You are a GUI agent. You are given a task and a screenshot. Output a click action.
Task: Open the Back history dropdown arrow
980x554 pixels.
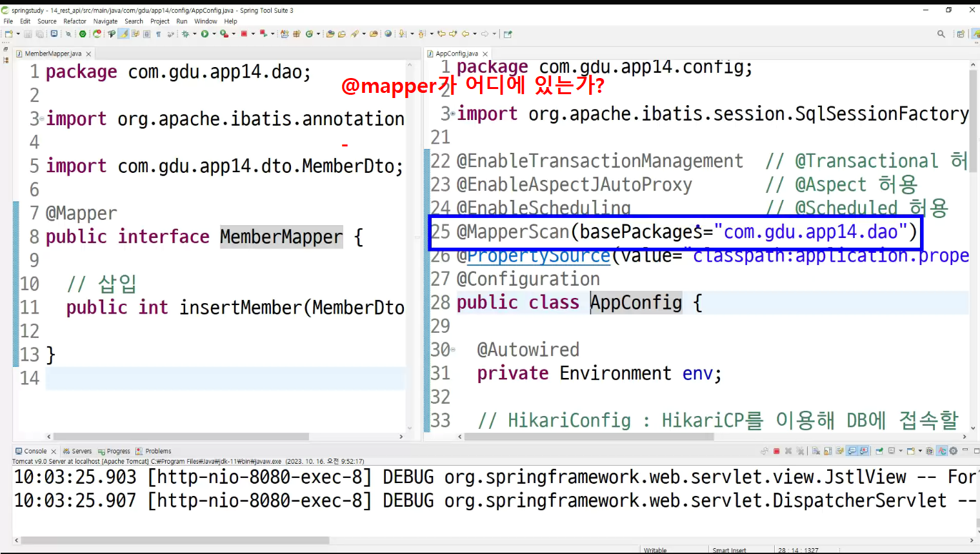475,34
